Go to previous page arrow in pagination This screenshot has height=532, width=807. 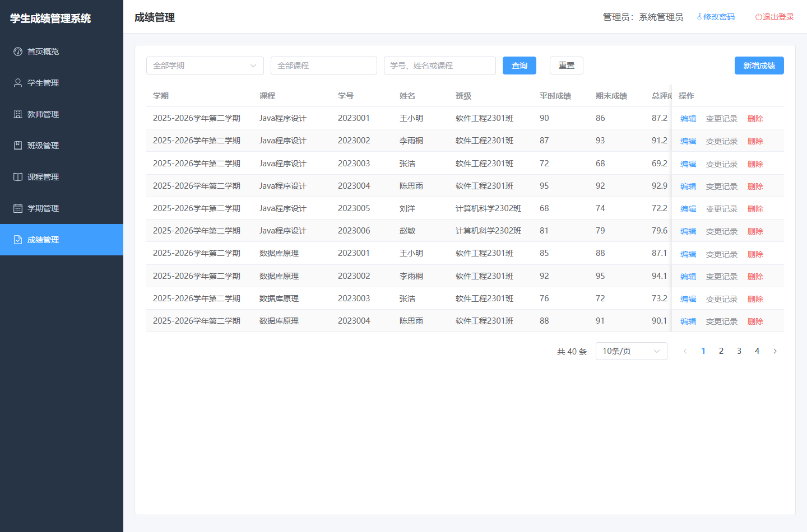685,351
